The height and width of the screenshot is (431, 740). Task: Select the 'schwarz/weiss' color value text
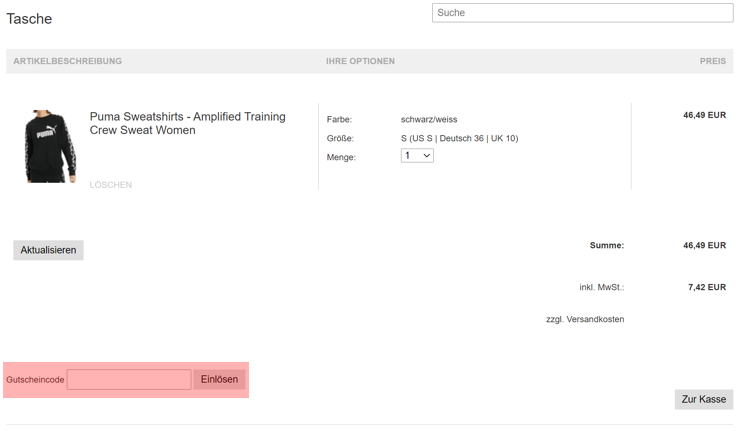pos(429,119)
